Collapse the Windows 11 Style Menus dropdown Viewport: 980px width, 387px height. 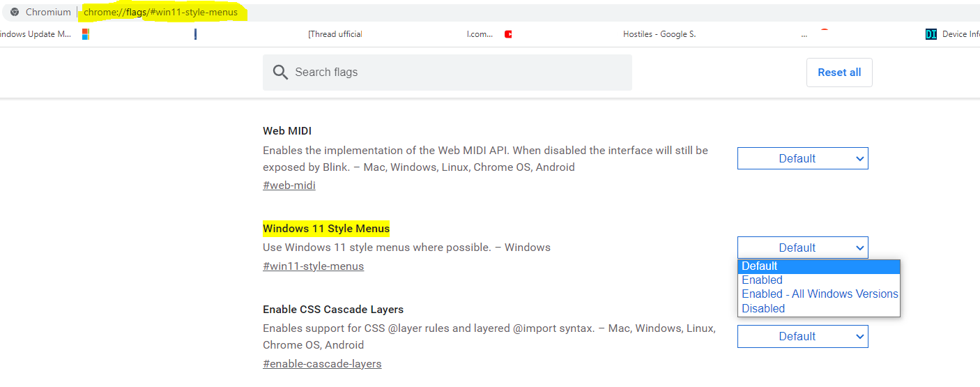[x=803, y=248]
